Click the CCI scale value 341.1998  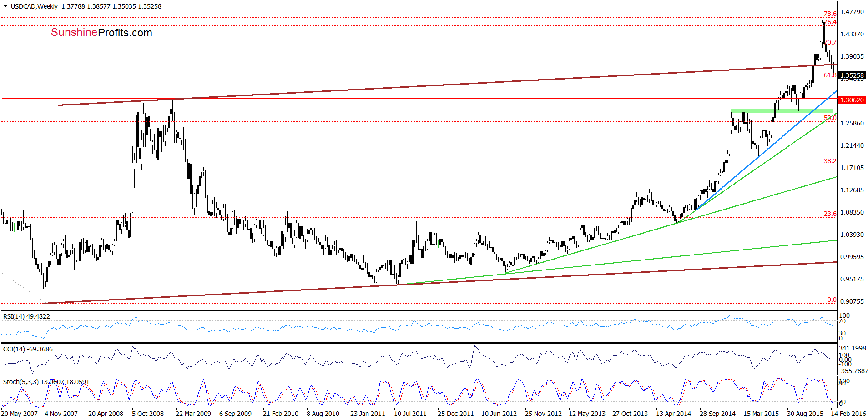coord(853,348)
